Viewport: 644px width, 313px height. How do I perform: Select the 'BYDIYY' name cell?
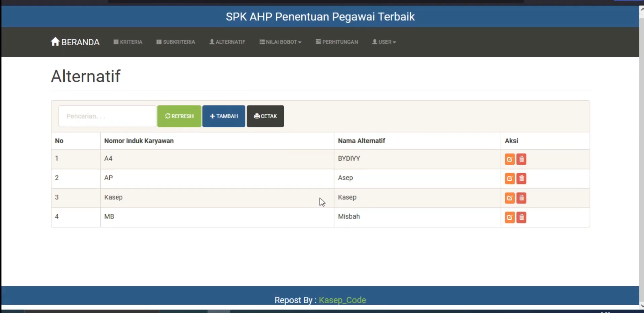417,159
